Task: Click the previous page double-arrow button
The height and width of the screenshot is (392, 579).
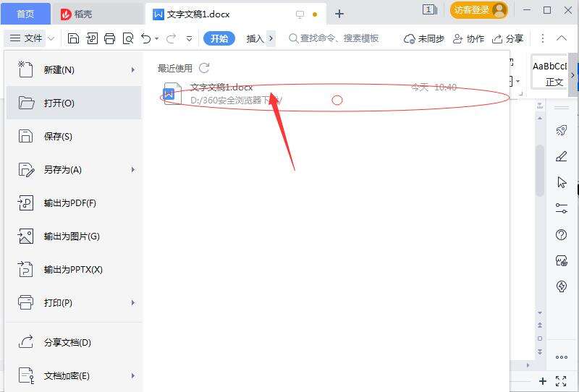Action: click(540, 325)
